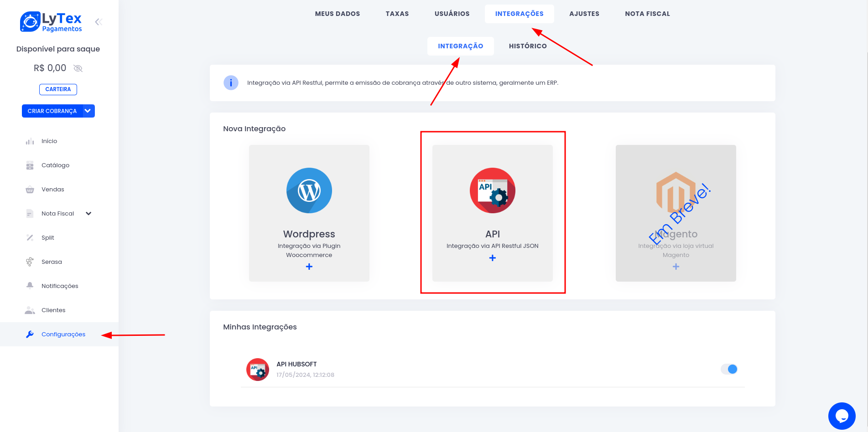Click the Wordpress logo icon
Viewport: 868px width, 432px height.
point(309,190)
